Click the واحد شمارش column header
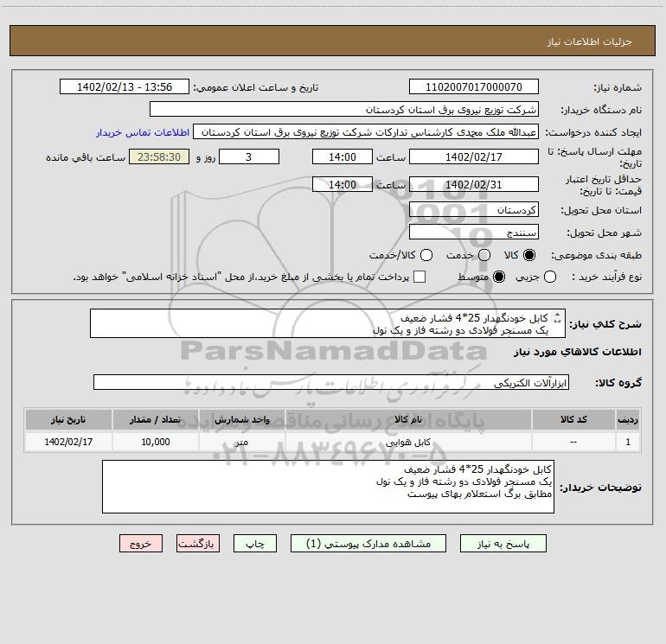666x644 pixels. pyautogui.click(x=241, y=419)
